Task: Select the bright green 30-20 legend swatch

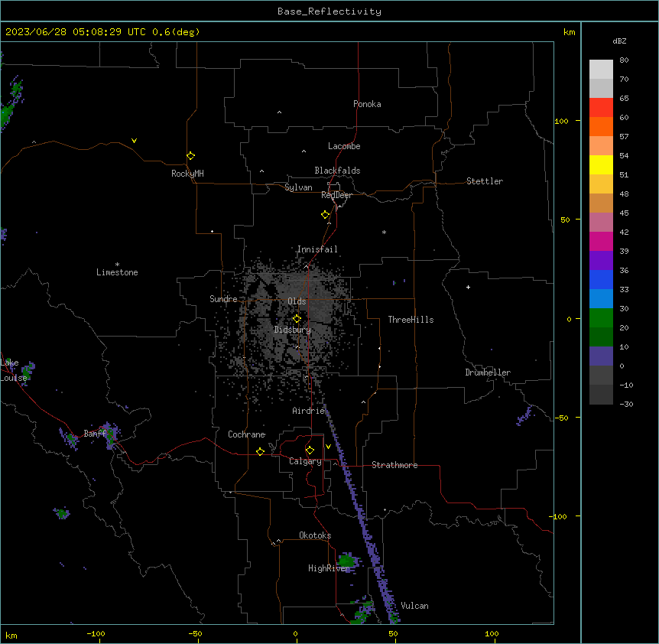Action: pyautogui.click(x=601, y=318)
